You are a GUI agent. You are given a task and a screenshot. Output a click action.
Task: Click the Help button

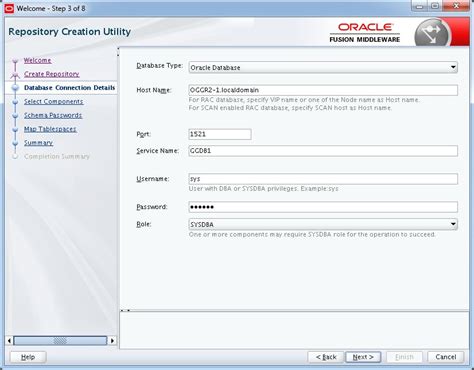tap(28, 357)
